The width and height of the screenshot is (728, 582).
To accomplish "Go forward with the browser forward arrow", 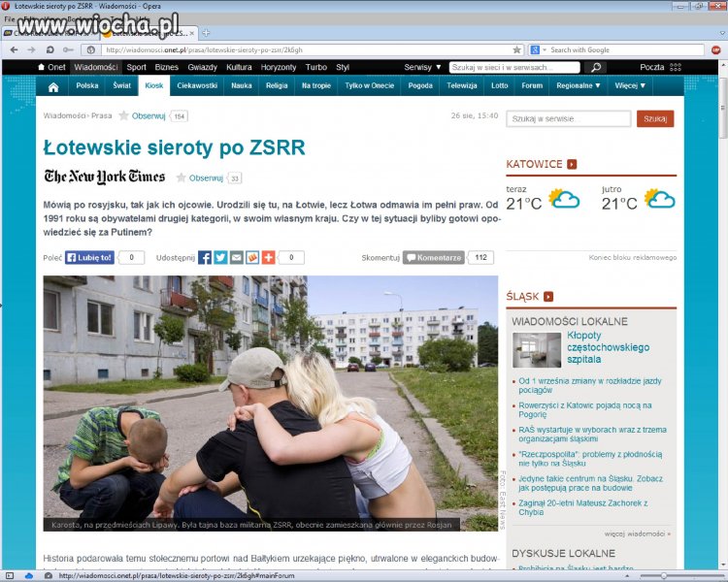I will point(31,49).
